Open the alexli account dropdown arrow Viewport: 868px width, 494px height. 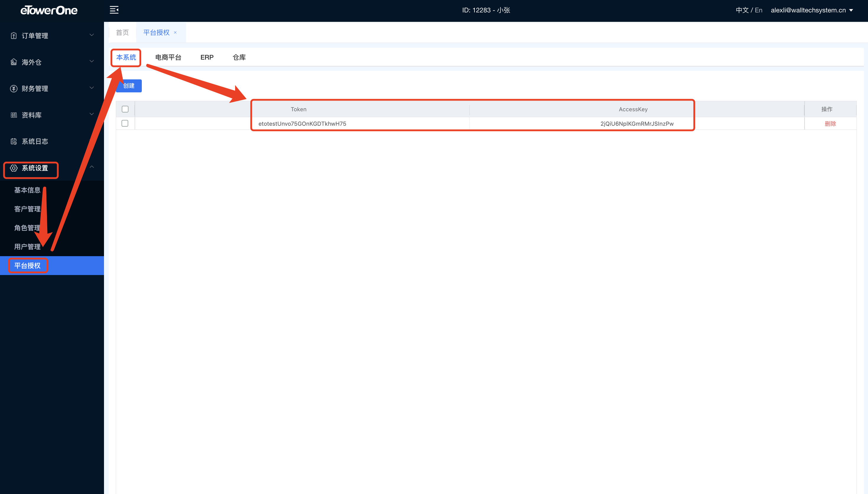(851, 10)
